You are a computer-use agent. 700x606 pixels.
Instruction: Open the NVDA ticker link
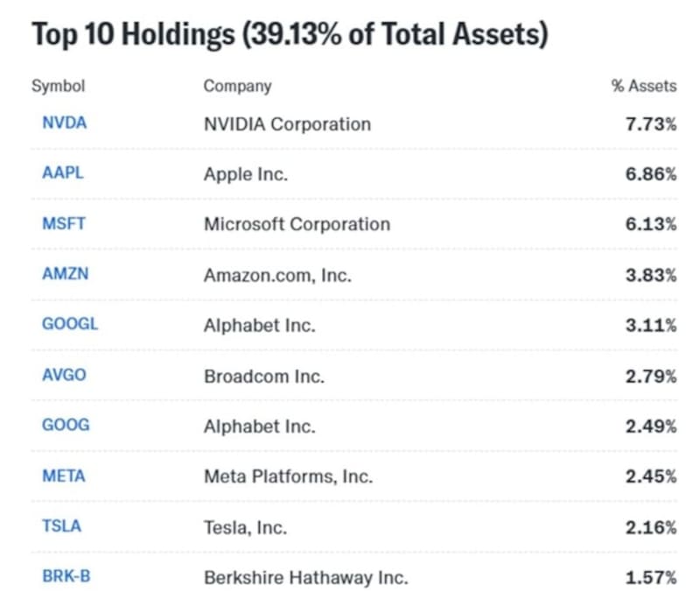click(64, 123)
